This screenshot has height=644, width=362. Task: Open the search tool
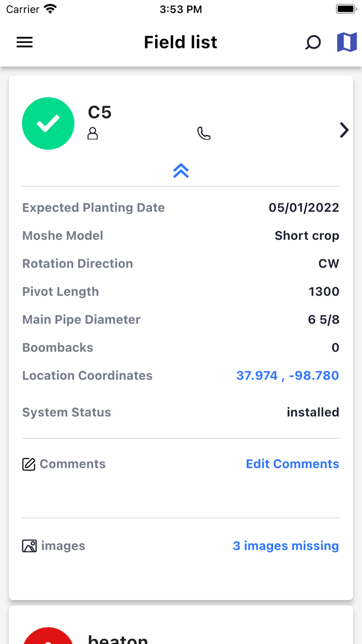(x=313, y=42)
